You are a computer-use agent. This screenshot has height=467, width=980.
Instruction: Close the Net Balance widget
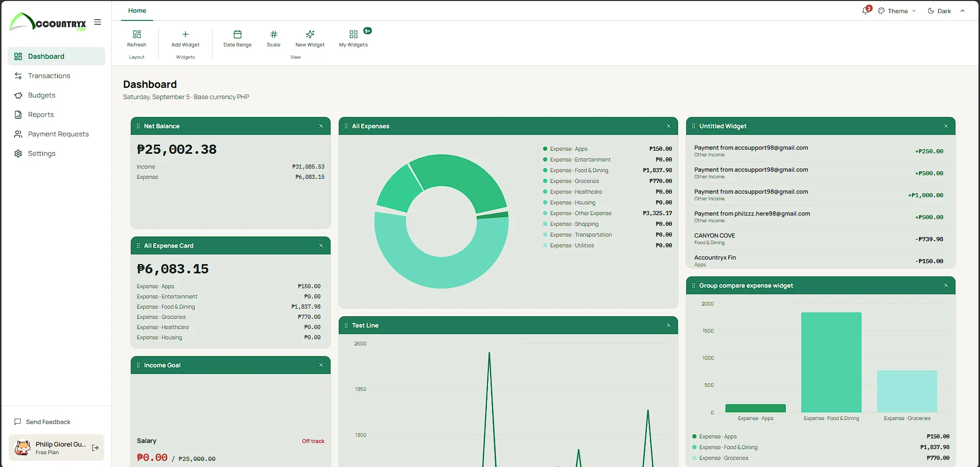tap(321, 126)
